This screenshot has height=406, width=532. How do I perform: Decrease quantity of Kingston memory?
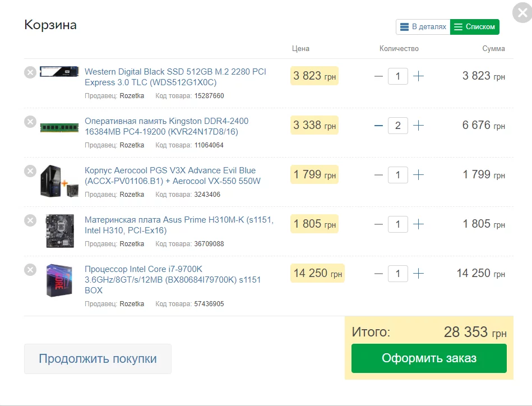click(x=378, y=126)
